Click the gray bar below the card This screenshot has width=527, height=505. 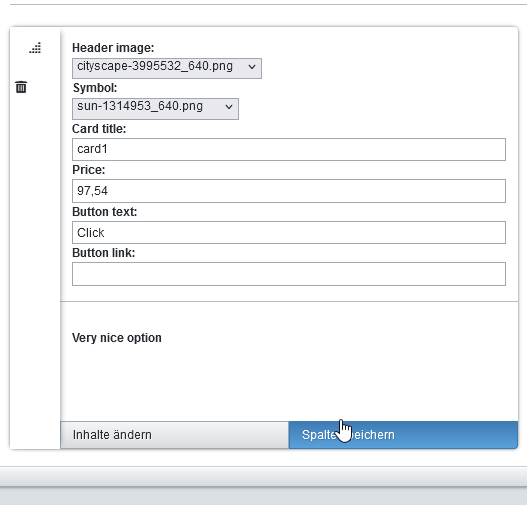(x=264, y=476)
